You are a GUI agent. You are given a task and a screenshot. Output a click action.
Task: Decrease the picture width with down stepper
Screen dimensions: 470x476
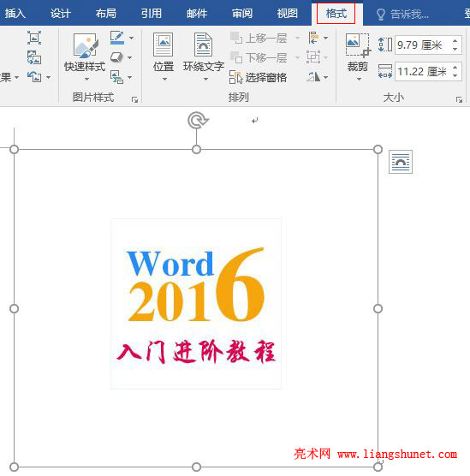(x=455, y=76)
